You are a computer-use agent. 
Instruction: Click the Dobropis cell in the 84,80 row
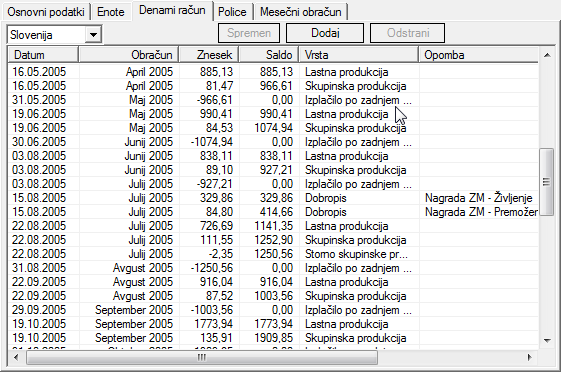(x=326, y=212)
